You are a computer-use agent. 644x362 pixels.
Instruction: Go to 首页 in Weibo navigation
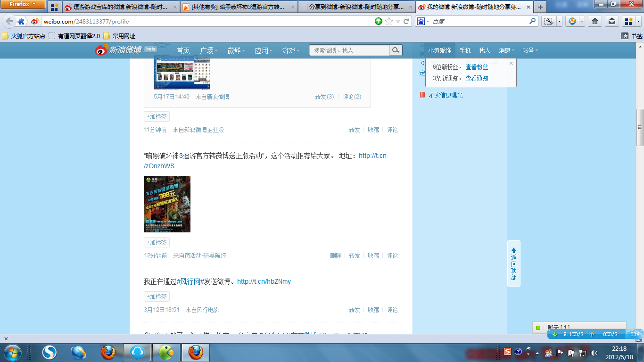click(183, 50)
